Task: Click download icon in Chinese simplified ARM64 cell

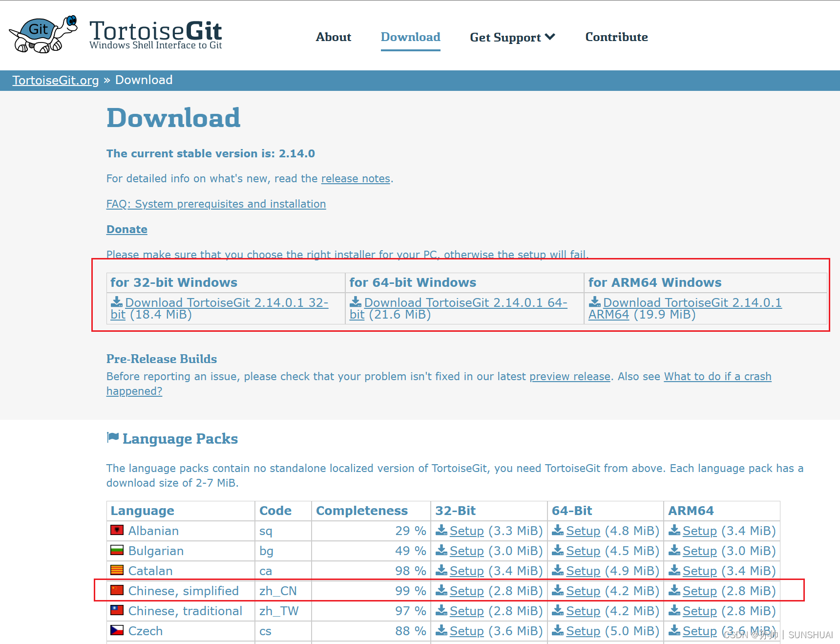Action: pos(674,590)
